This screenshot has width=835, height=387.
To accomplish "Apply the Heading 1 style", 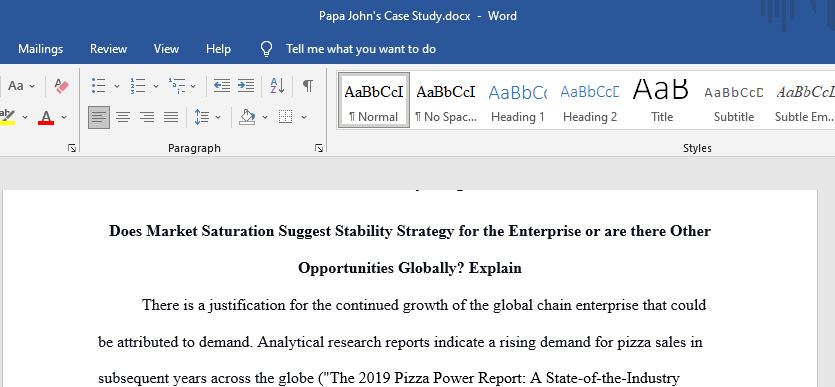I will click(x=518, y=101).
